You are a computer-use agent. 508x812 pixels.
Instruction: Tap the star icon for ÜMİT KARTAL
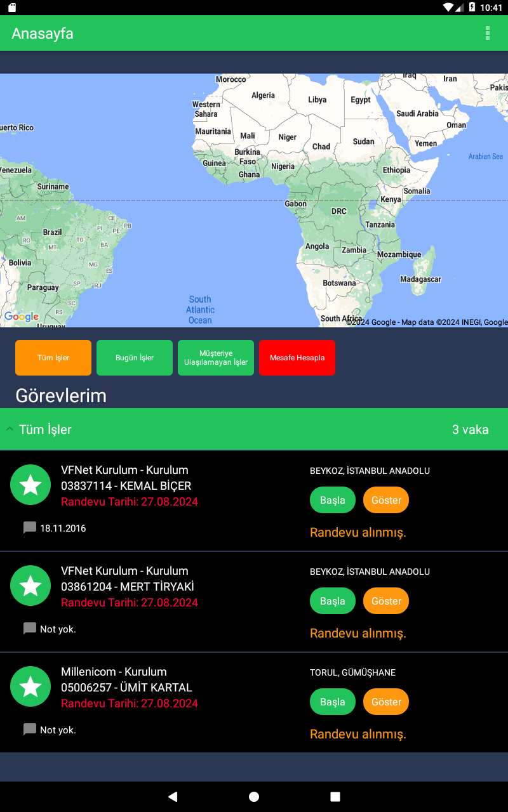point(30,687)
